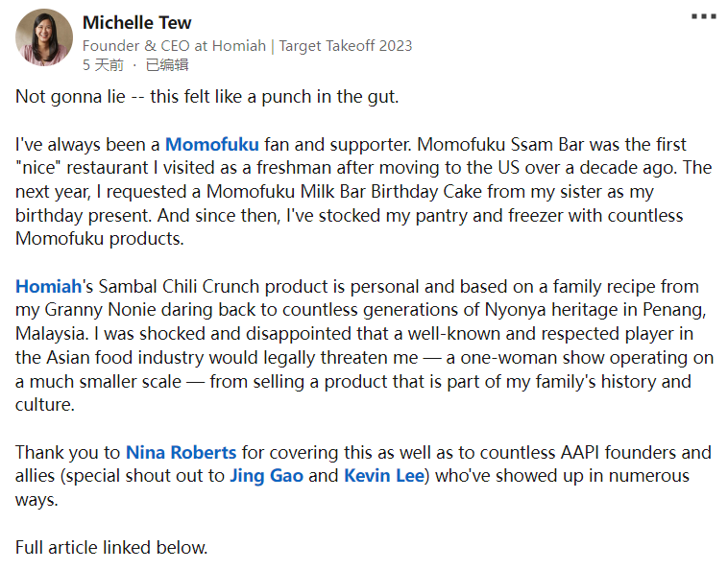Click the Sambal Chili Crunch paragraph text

pos(364,345)
